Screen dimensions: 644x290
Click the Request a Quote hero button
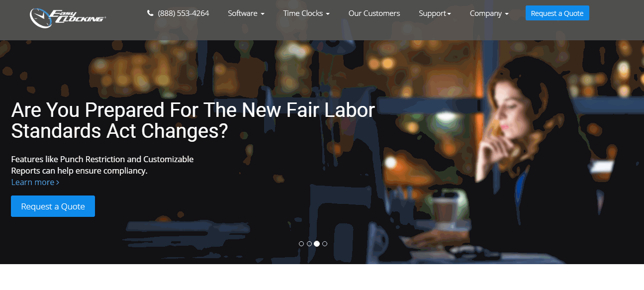[53, 206]
